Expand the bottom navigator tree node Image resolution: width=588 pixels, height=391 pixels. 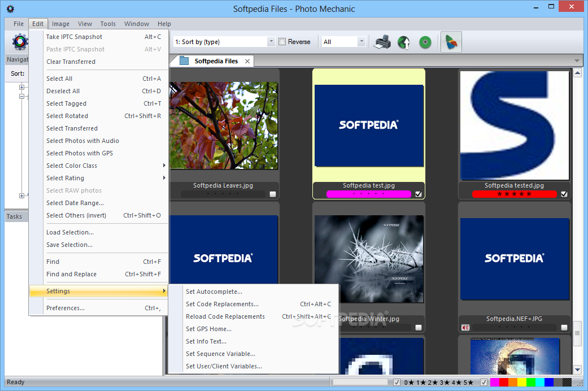22,195
